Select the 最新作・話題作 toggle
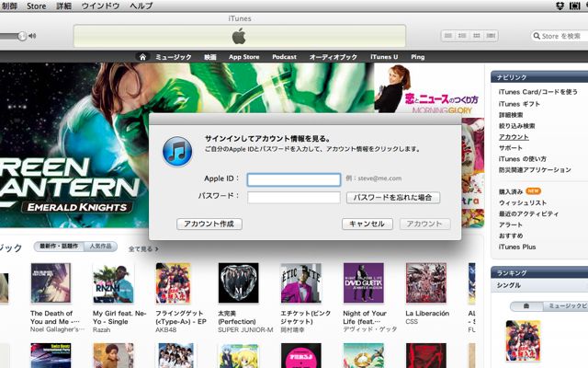 coord(59,247)
